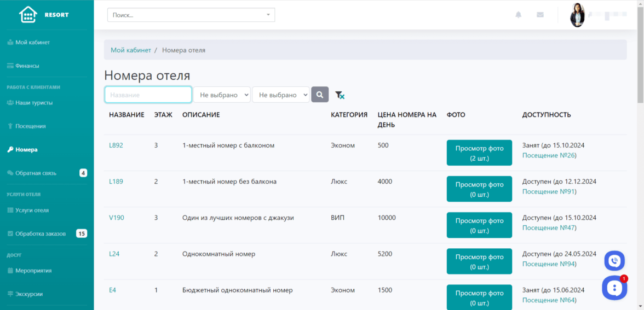Viewport: 644px width, 310px height.
Task: View photos for room L892
Action: (479, 153)
